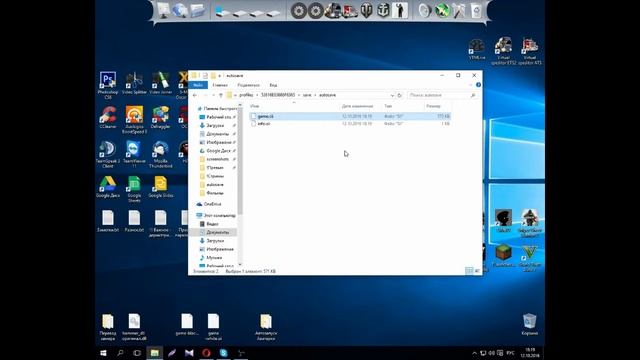
Task: Click the Skype icon in the taskbar
Action: [x=223, y=353]
